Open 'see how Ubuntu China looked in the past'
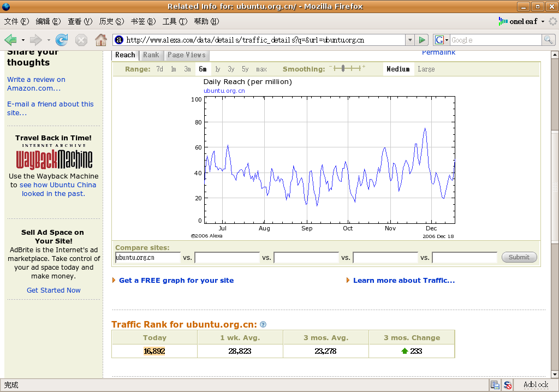 coord(58,189)
